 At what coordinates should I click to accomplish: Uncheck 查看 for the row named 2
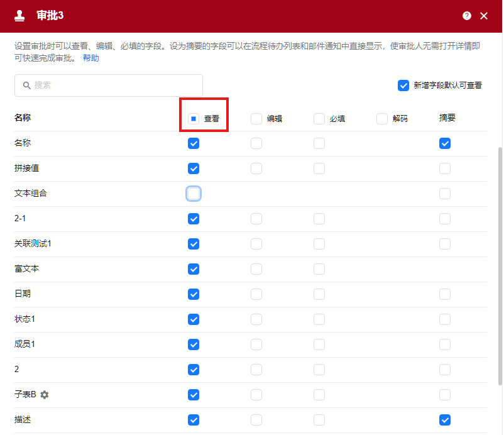point(194,370)
